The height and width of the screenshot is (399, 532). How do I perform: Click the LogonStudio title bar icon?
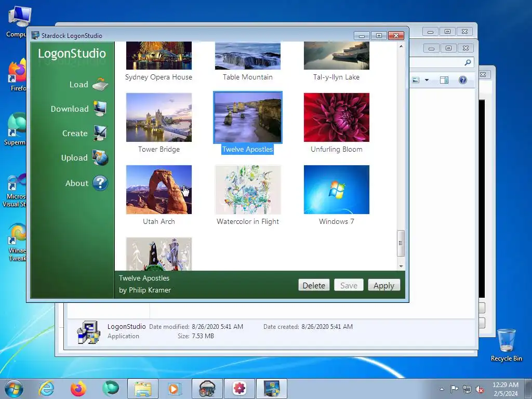pyautogui.click(x=35, y=35)
